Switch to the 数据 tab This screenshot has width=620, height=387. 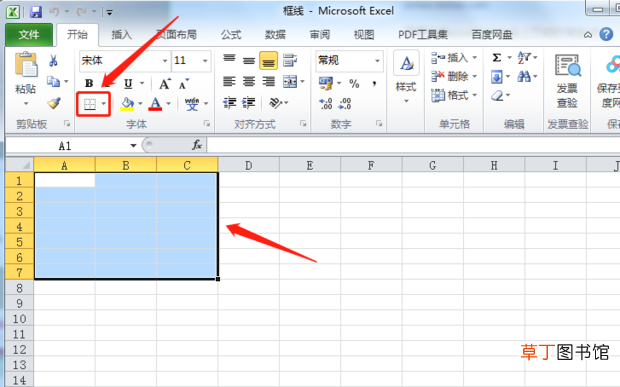click(275, 35)
